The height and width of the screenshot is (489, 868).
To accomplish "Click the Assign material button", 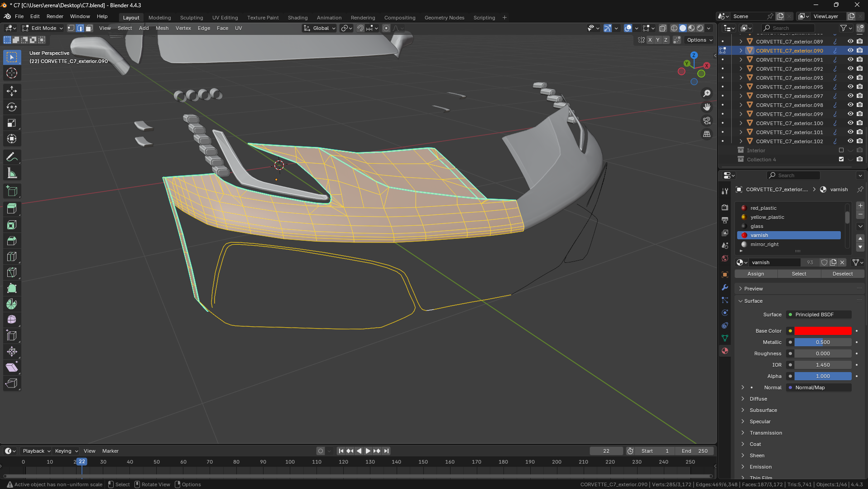I will point(755,274).
